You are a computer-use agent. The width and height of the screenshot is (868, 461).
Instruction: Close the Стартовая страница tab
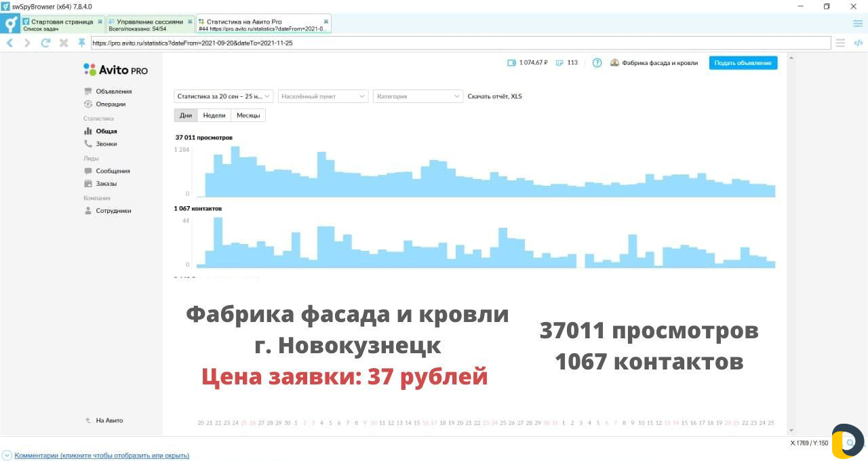coord(100,22)
